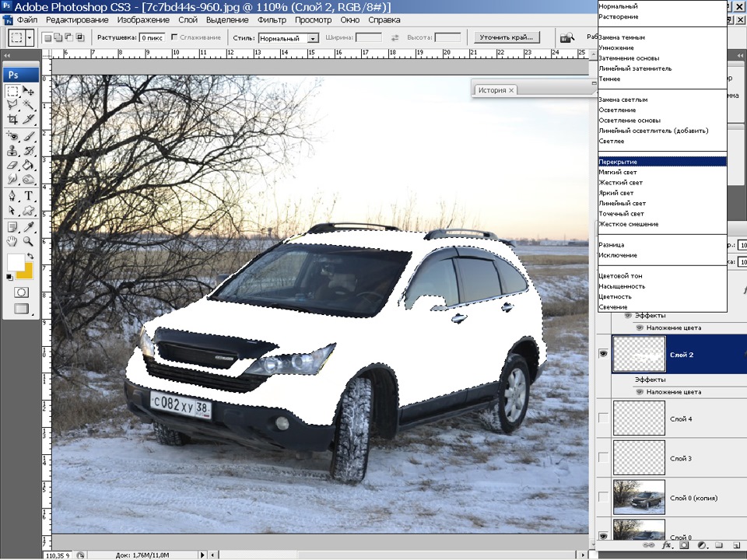Select the Polygonal Lasso tool
Image resolution: width=747 pixels, height=560 pixels.
click(12, 105)
